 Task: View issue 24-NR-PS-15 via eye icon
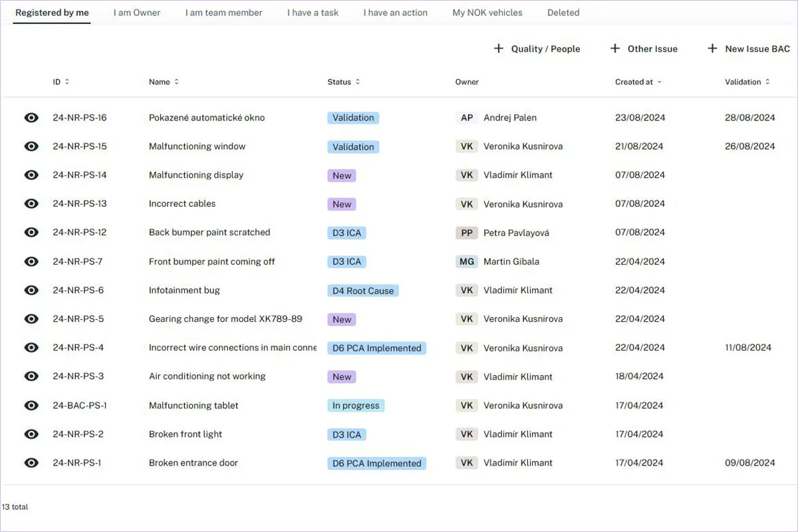tap(31, 146)
